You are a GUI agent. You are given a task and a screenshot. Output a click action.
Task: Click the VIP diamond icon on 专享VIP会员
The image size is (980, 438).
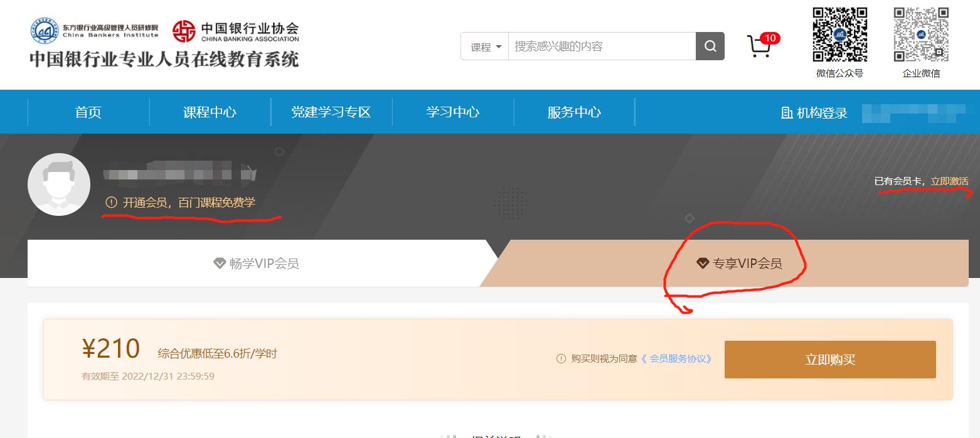703,264
